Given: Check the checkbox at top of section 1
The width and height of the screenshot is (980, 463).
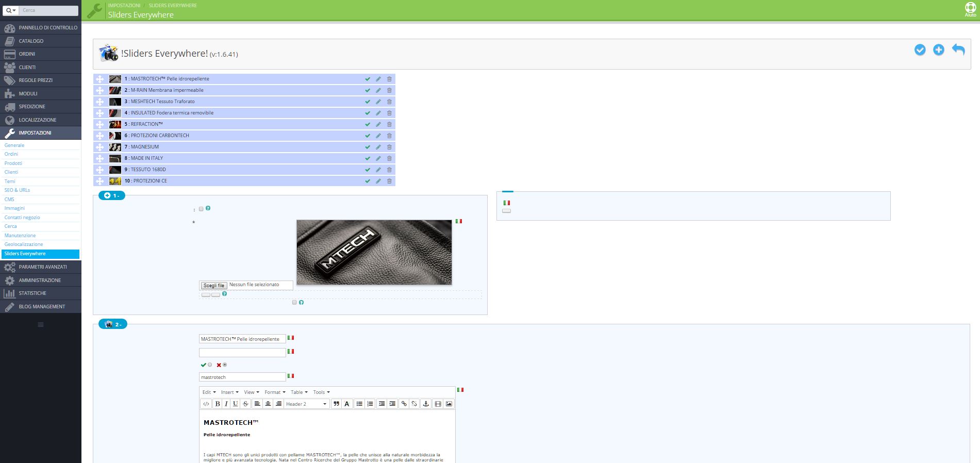Looking at the screenshot, I should coord(201,209).
